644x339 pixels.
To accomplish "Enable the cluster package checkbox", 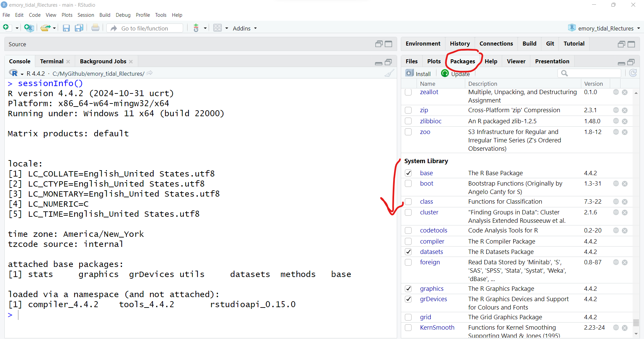I will (408, 212).
